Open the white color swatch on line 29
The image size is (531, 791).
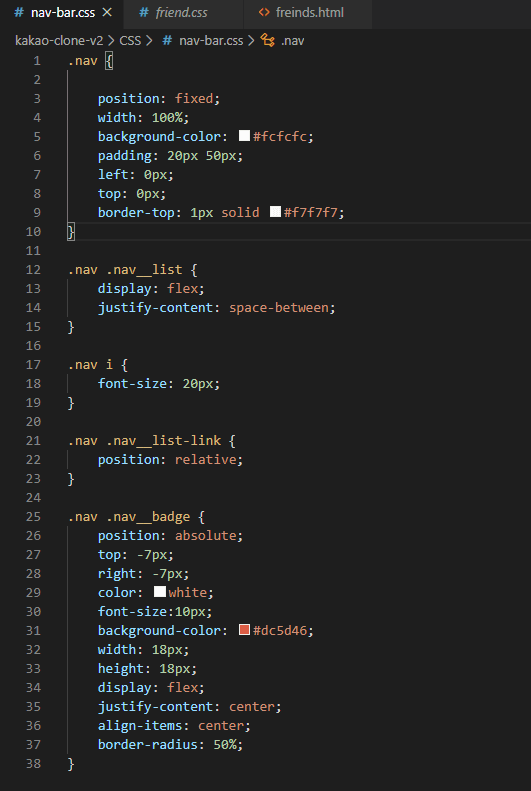[160, 591]
